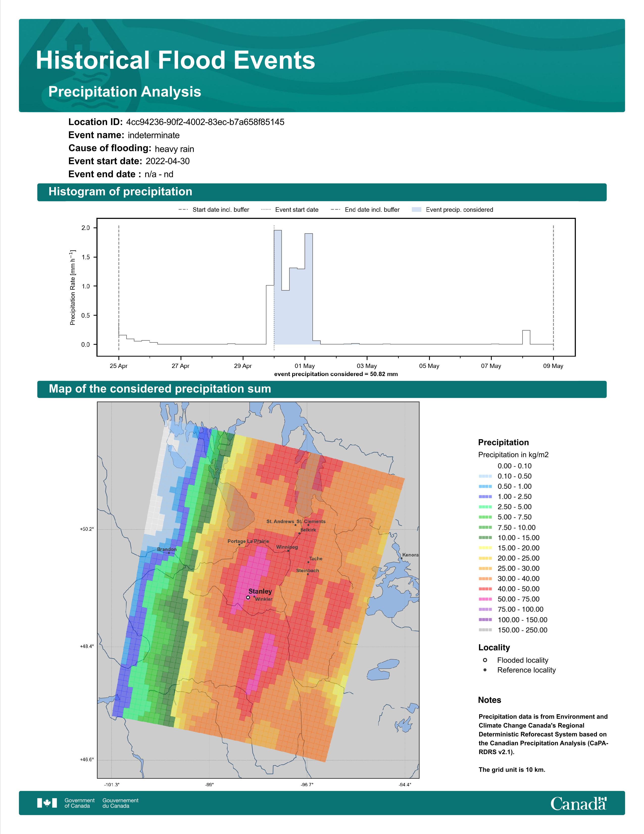
Task: Click the event end date n/a - nd
Action: 159,174
